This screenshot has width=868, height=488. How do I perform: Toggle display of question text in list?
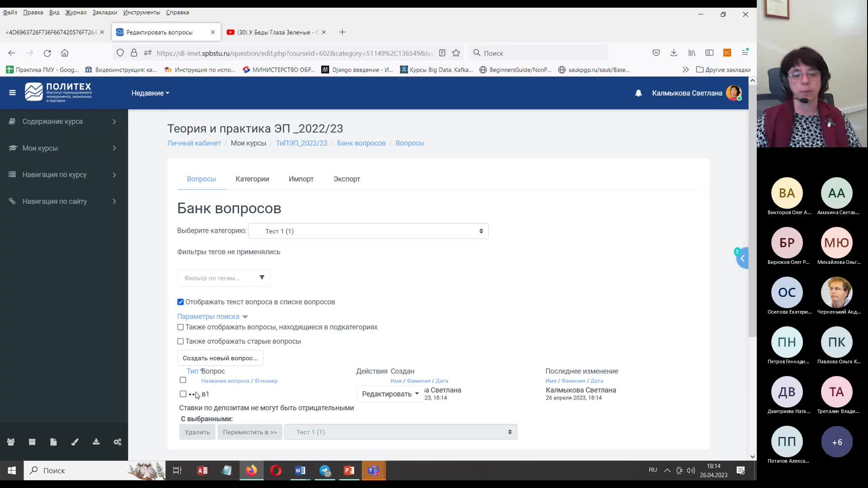click(180, 302)
